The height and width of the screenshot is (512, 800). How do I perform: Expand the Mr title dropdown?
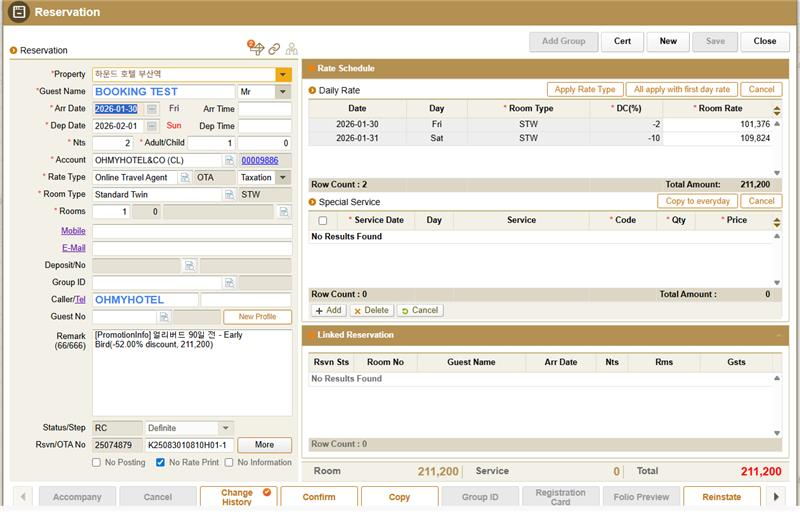[282, 92]
